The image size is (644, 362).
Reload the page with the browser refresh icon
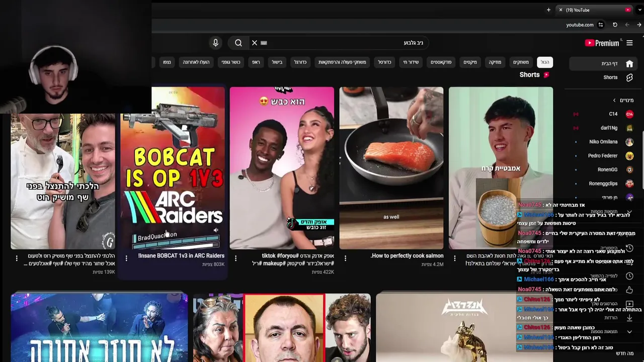point(615,25)
